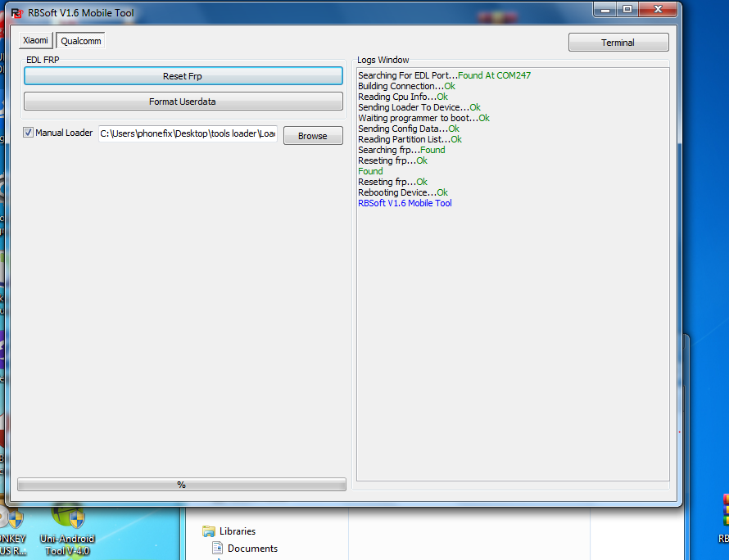Open Libraries in the Explorer window
This screenshot has height=560, width=729.
[237, 531]
